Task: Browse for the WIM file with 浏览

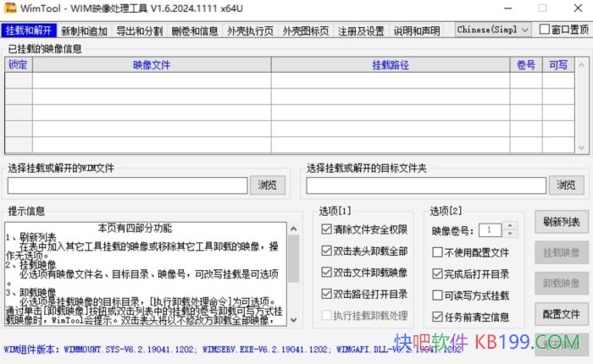Action: (x=268, y=185)
